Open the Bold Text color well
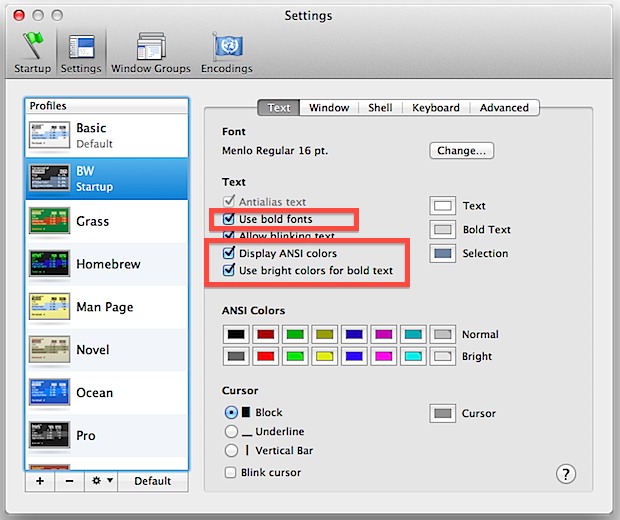 click(x=442, y=230)
